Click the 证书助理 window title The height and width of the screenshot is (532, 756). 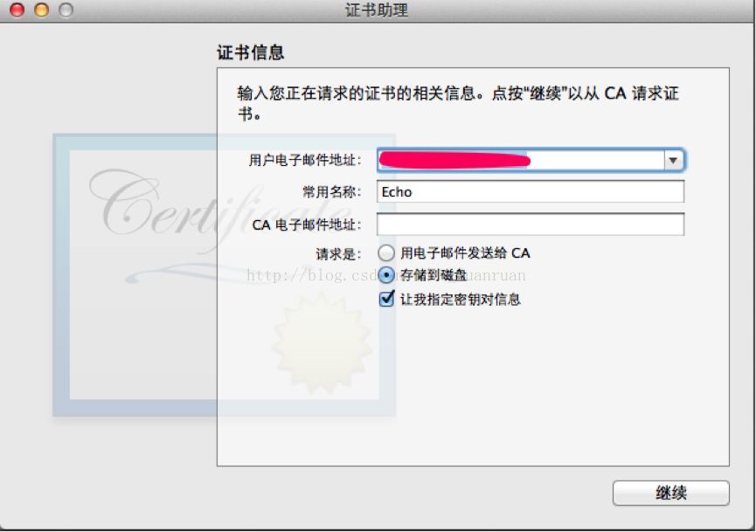(x=377, y=10)
